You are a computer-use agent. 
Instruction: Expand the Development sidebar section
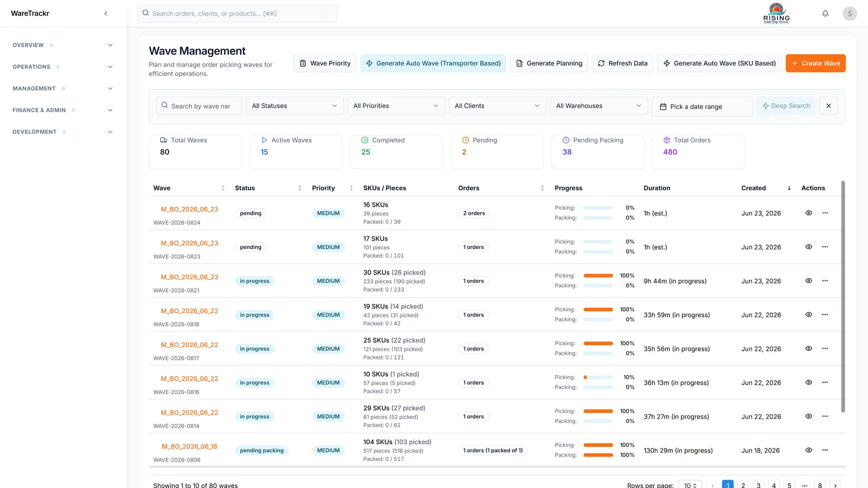click(62, 132)
